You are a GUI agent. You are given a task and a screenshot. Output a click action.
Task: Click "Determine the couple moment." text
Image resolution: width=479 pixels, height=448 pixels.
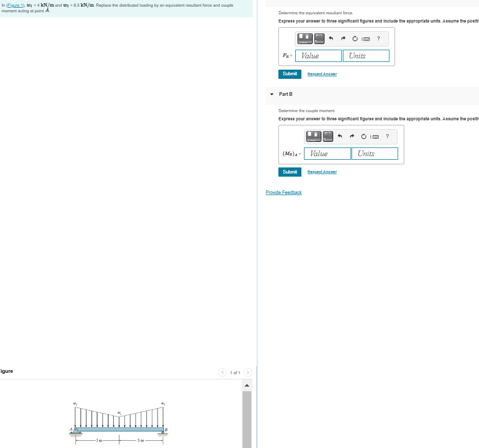(307, 111)
